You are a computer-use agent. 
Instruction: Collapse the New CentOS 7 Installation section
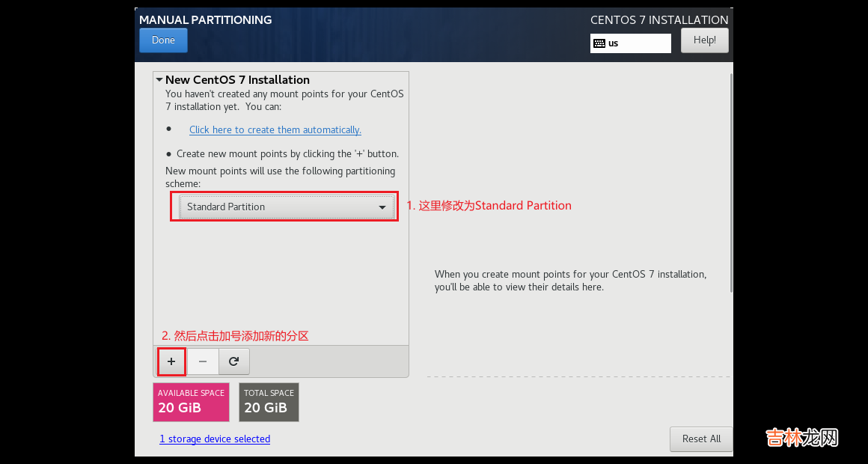160,79
